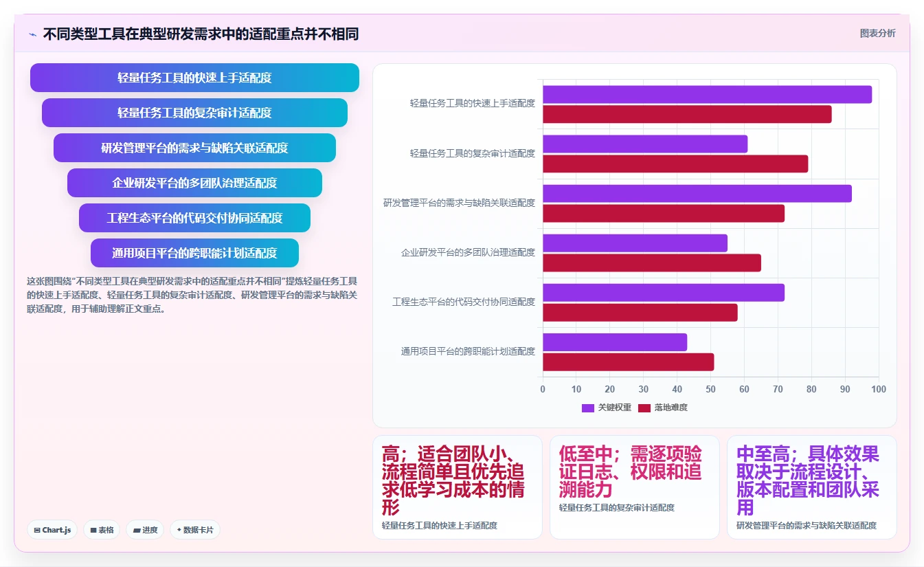924x567 pixels.
Task: Select the Chart.js tag chip
Action: (53, 530)
